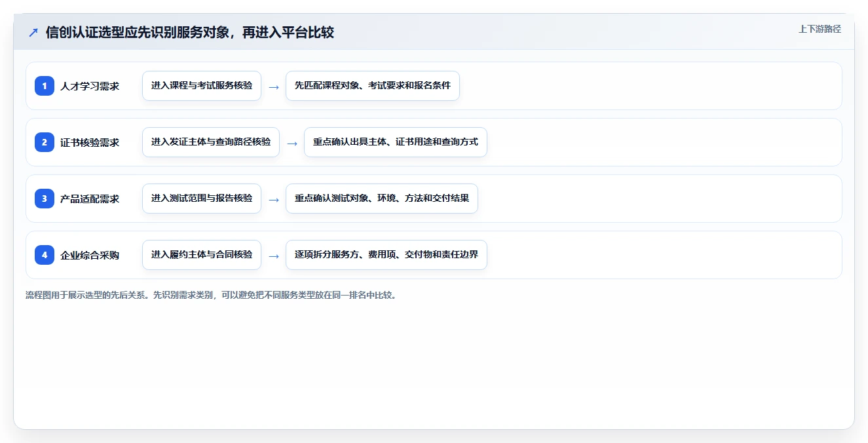Screen dimensions: 868x443
Task: Click the number 3 step badge
Action: point(45,199)
